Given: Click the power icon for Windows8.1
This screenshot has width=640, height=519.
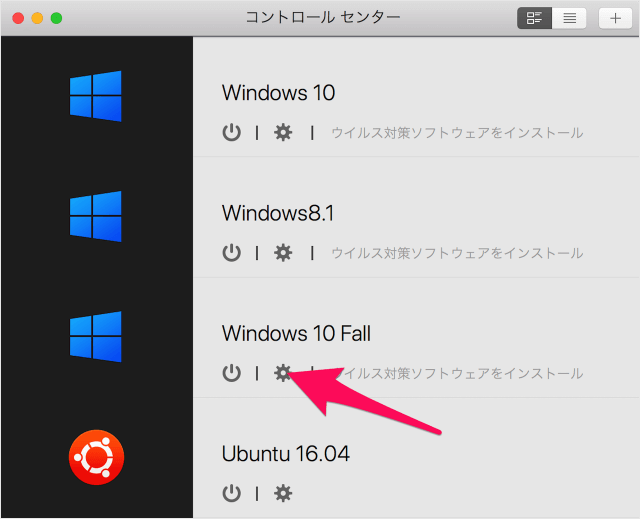Looking at the screenshot, I should pos(231,253).
